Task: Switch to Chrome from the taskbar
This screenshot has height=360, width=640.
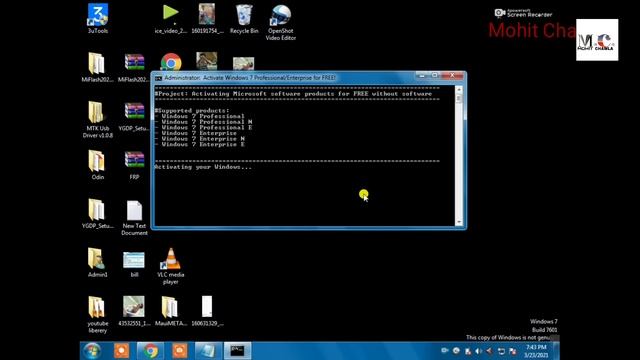Action: point(150,351)
